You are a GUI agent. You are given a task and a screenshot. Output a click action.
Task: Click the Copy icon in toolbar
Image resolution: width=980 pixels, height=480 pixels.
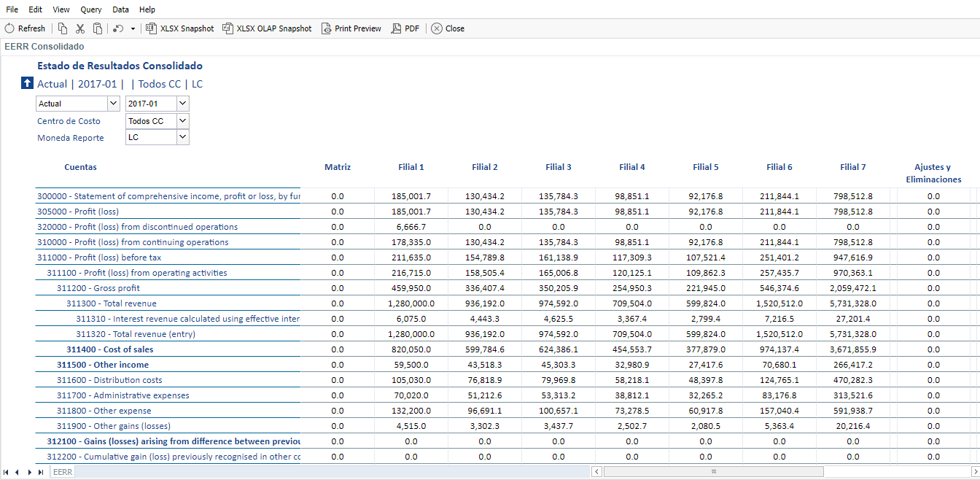tap(63, 28)
